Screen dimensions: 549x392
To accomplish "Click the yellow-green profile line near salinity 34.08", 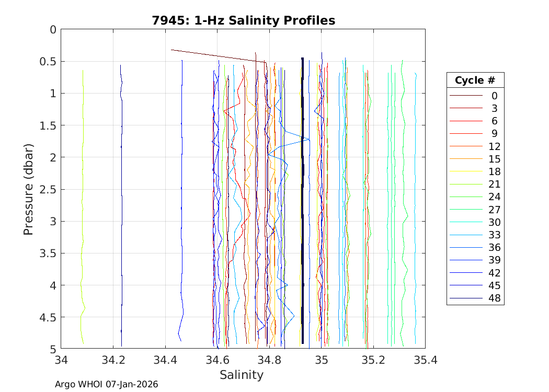I will [83, 209].
